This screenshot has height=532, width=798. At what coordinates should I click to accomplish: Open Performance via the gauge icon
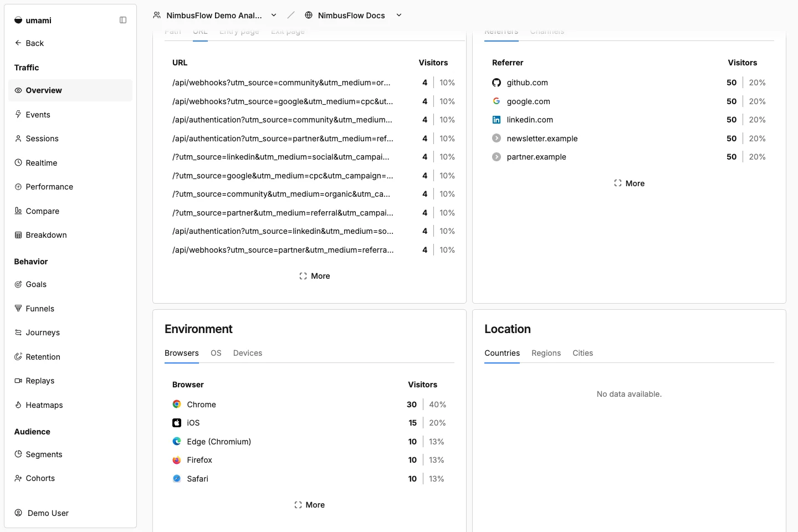point(18,187)
